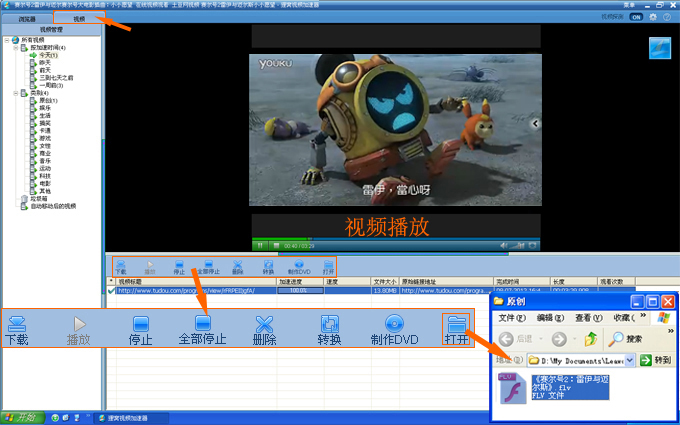Click the 开始 Start button

click(23, 418)
